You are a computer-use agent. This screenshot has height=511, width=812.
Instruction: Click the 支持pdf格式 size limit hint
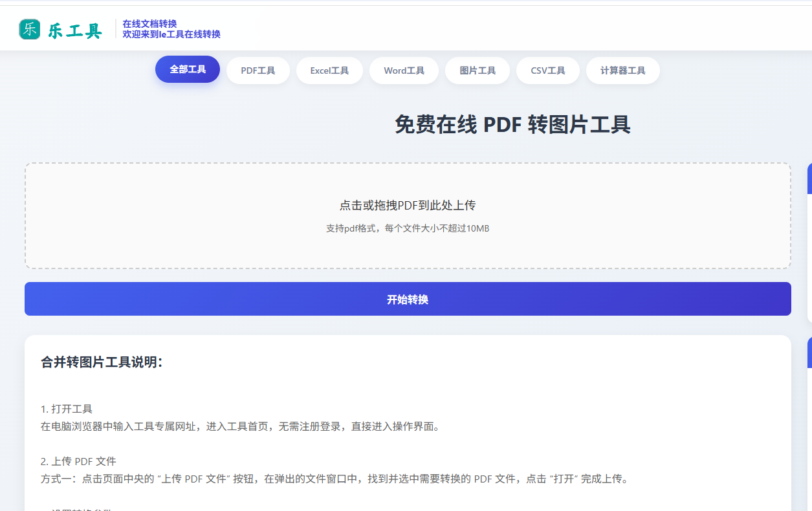coord(408,228)
